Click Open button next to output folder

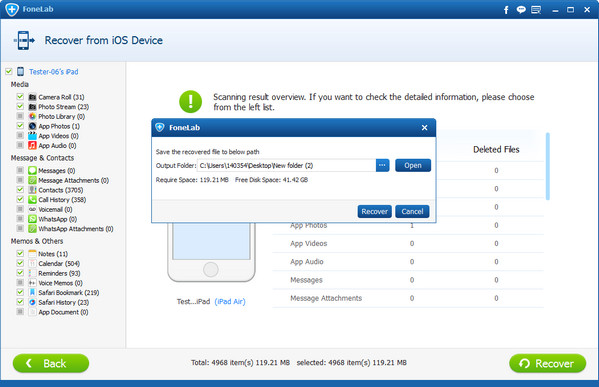point(413,165)
